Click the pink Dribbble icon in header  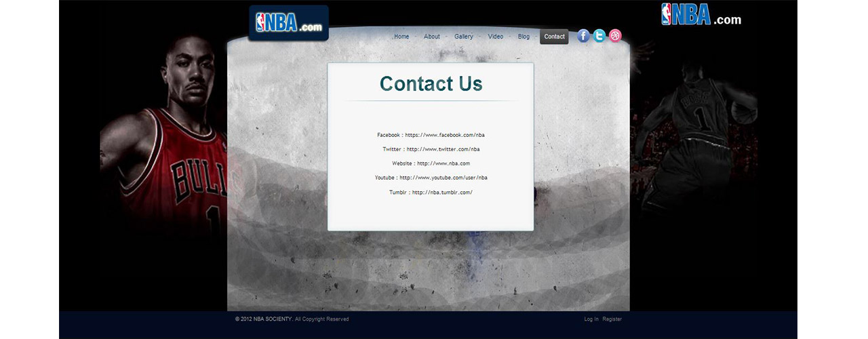click(x=615, y=36)
